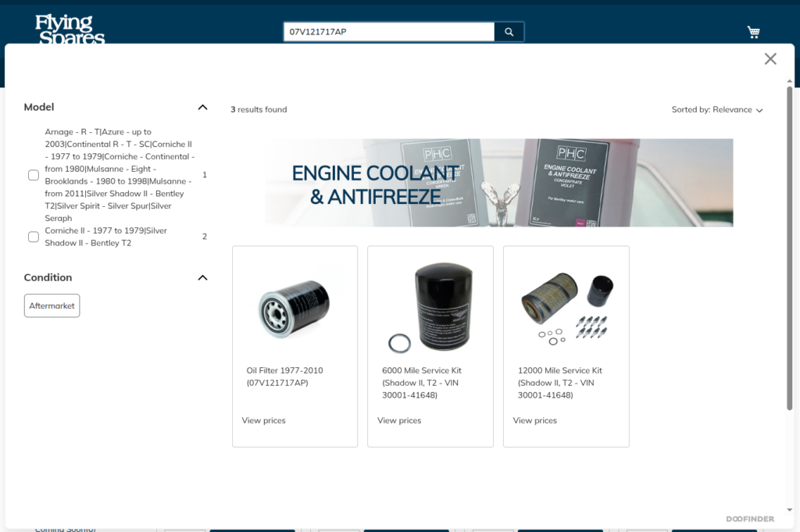Image resolution: width=800 pixels, height=532 pixels.
Task: Click the Condition filter heading
Action: [48, 277]
